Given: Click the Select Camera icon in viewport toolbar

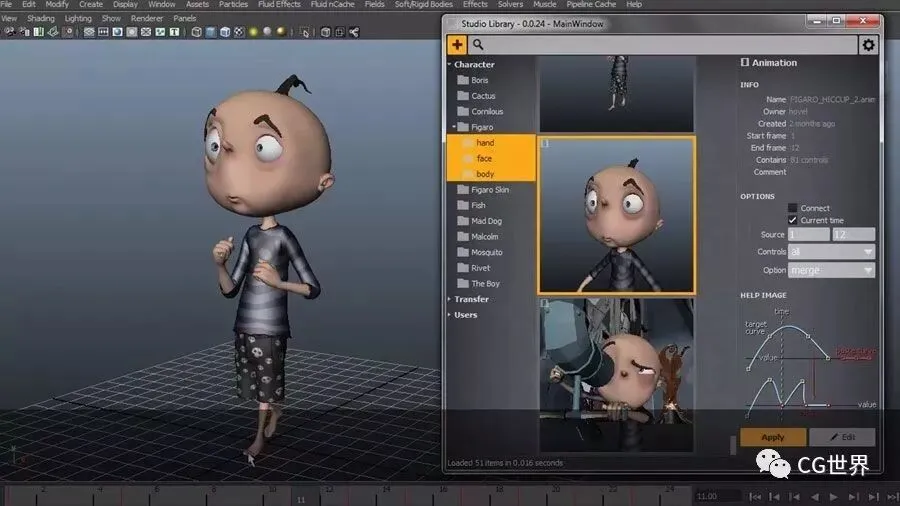Looking at the screenshot, I should click(x=10, y=32).
